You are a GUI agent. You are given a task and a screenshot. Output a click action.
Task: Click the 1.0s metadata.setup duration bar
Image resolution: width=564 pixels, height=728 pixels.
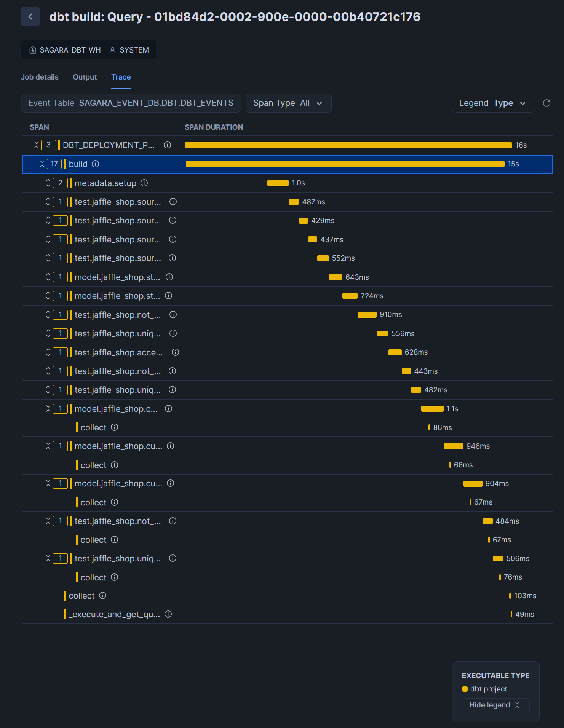[x=278, y=183]
